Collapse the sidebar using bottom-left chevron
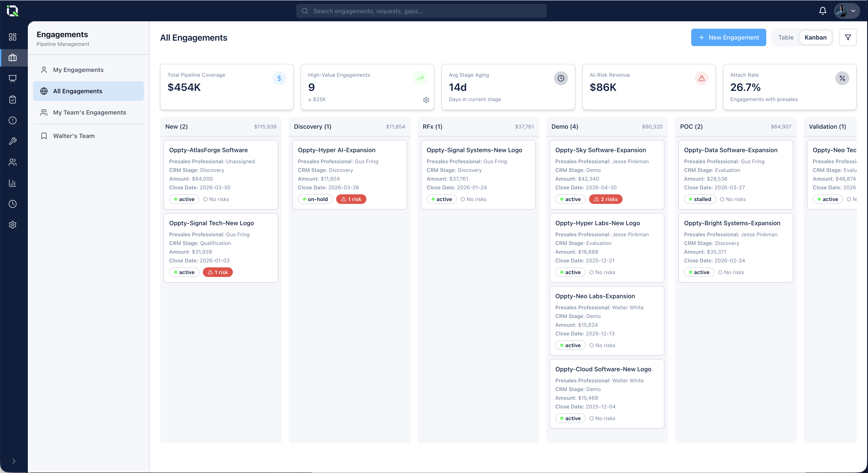868x473 pixels. [13, 461]
